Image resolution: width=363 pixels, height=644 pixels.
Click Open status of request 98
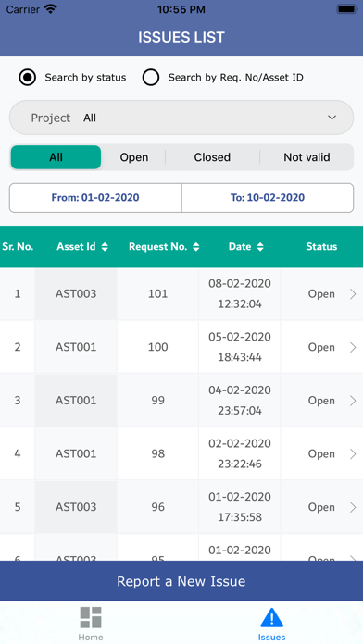(321, 453)
